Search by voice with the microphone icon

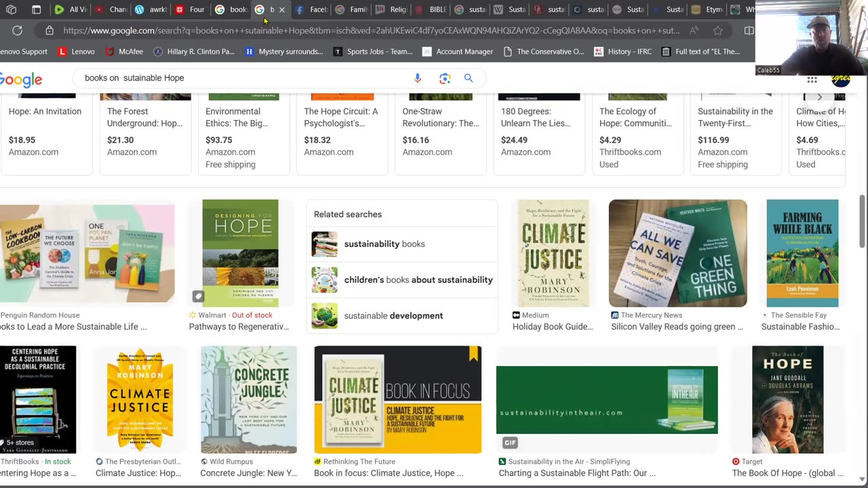point(418,78)
